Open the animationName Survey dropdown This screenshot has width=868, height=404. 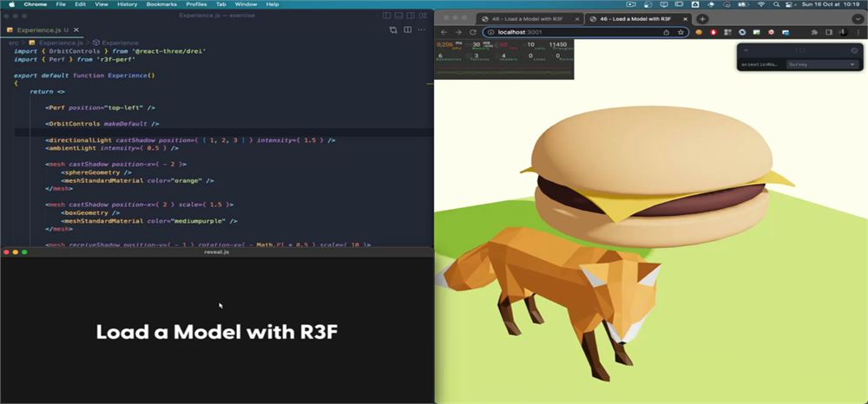pyautogui.click(x=822, y=65)
